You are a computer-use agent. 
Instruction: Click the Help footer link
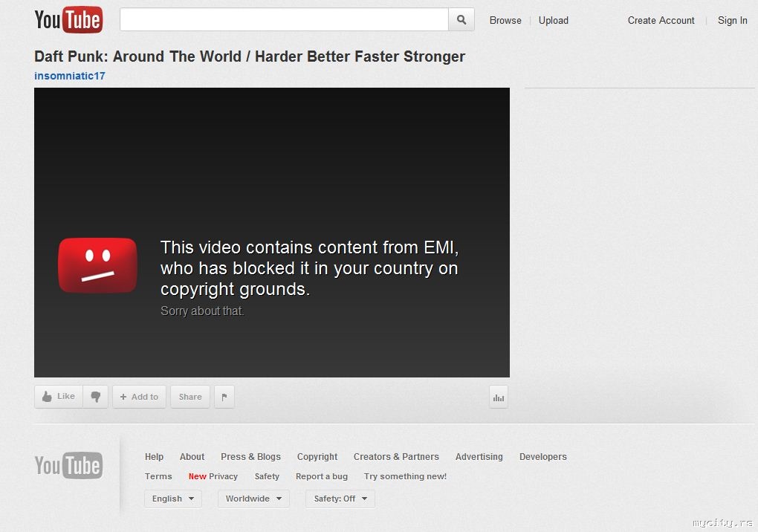pyautogui.click(x=155, y=457)
